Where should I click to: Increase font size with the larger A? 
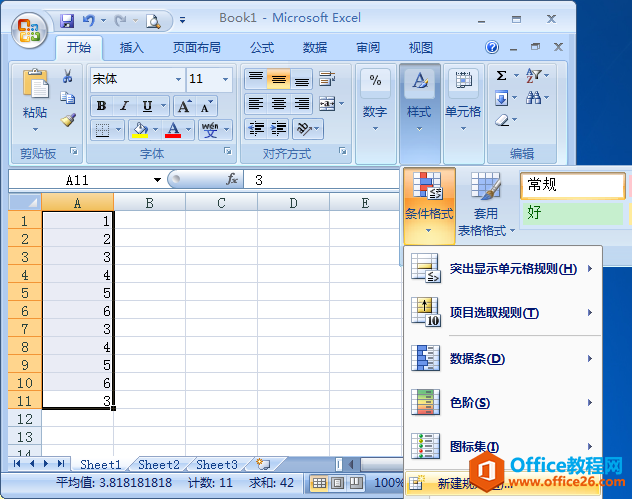[x=185, y=106]
